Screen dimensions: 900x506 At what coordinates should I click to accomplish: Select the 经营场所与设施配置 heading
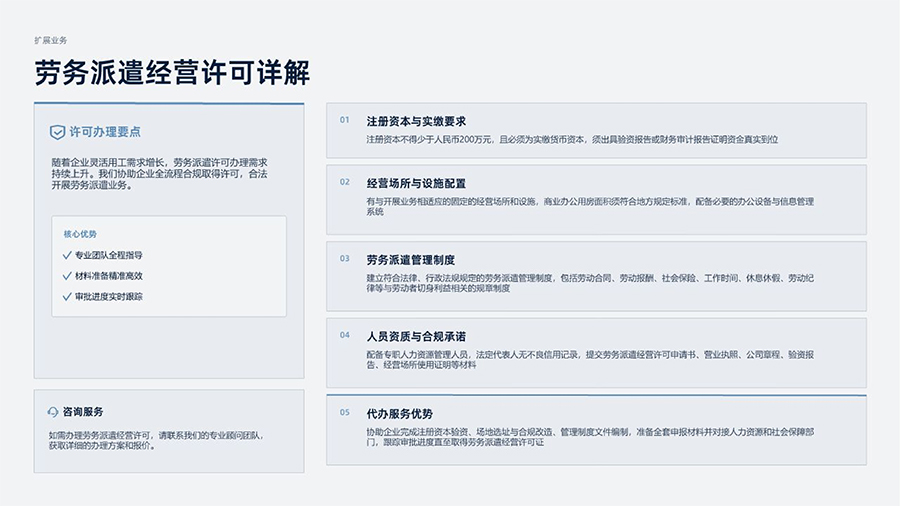pos(416,184)
